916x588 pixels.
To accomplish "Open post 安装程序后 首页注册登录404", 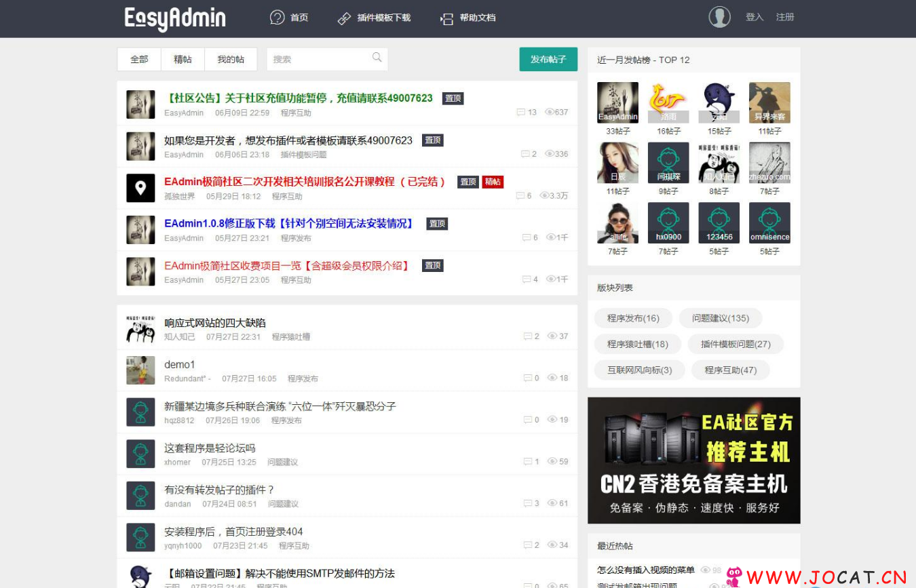I will 233,532.
